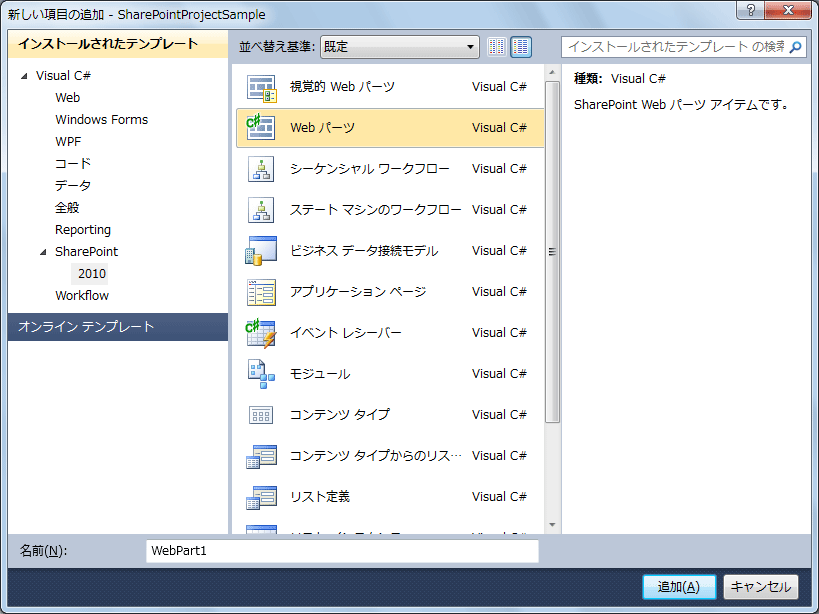Click the イベント レシーバー icon
This screenshot has height=614, width=819.
pyautogui.click(x=261, y=333)
